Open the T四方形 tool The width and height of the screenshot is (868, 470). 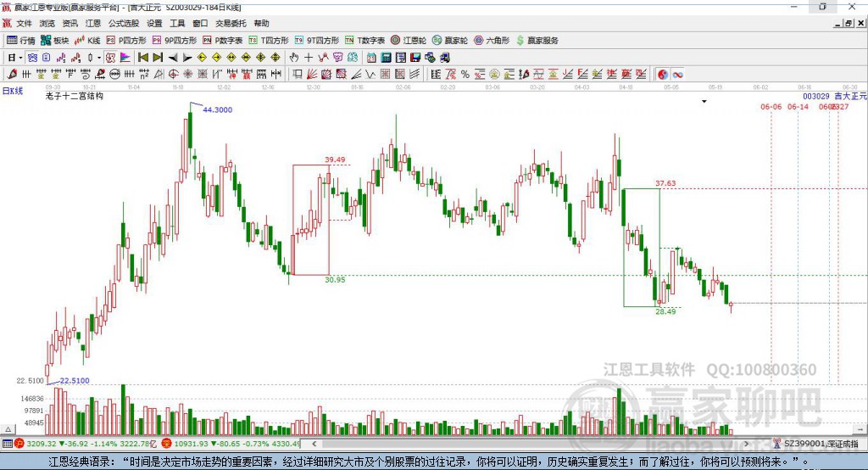click(269, 41)
